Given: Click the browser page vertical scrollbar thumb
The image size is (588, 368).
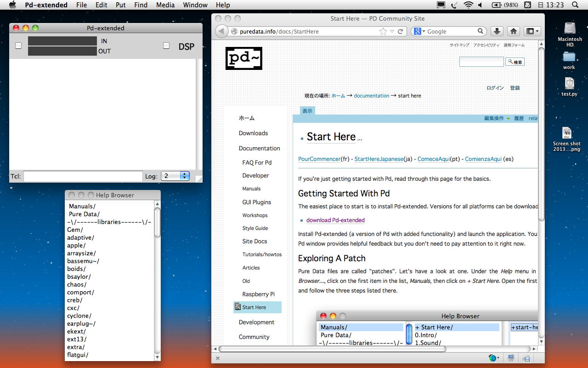Looking at the screenshot, I should [x=541, y=133].
